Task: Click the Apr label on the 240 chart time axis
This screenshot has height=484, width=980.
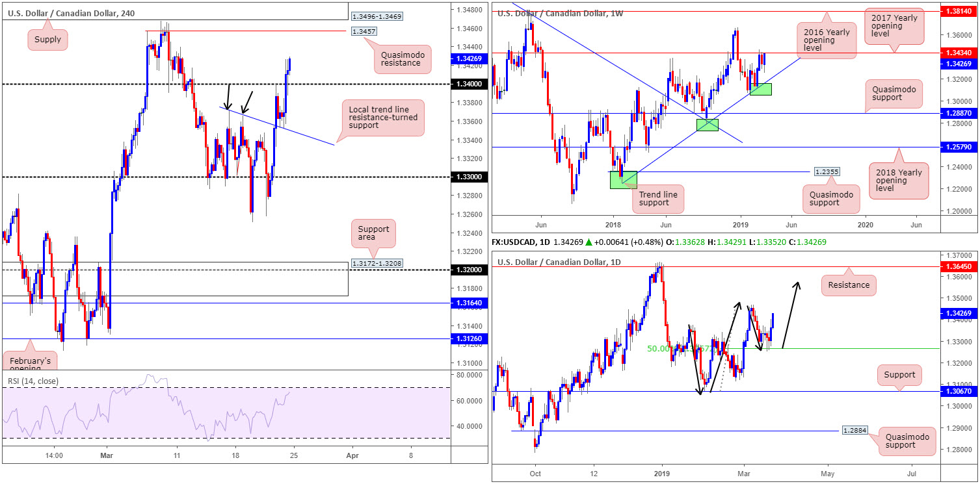Action: tap(352, 456)
